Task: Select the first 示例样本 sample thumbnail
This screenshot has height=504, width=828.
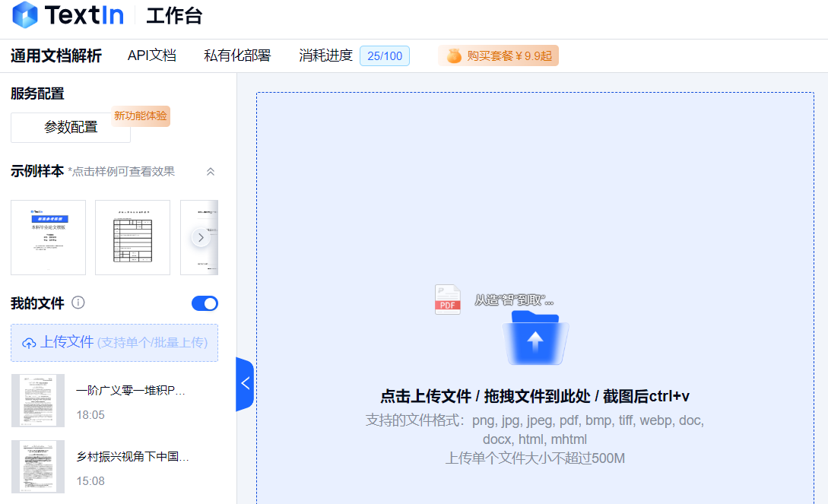Action: pos(48,237)
